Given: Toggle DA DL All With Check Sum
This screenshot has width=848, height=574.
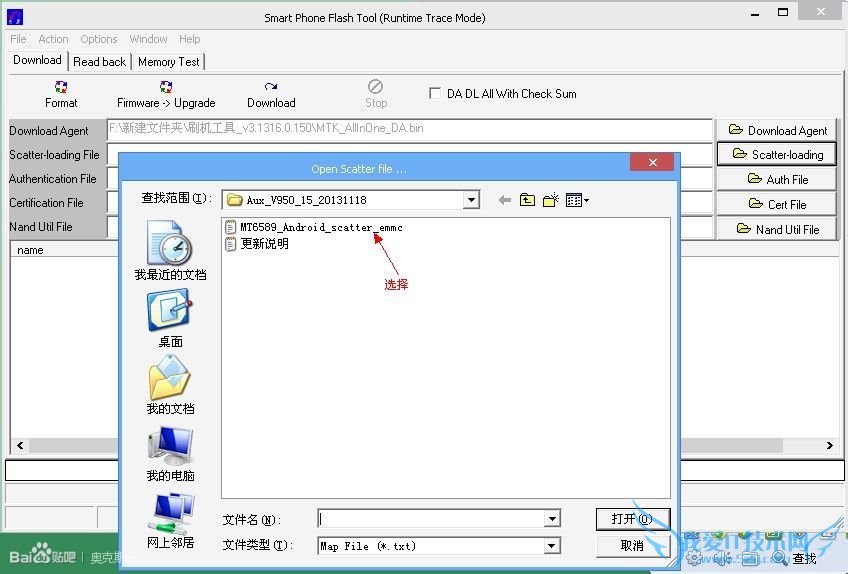Looking at the screenshot, I should [434, 93].
